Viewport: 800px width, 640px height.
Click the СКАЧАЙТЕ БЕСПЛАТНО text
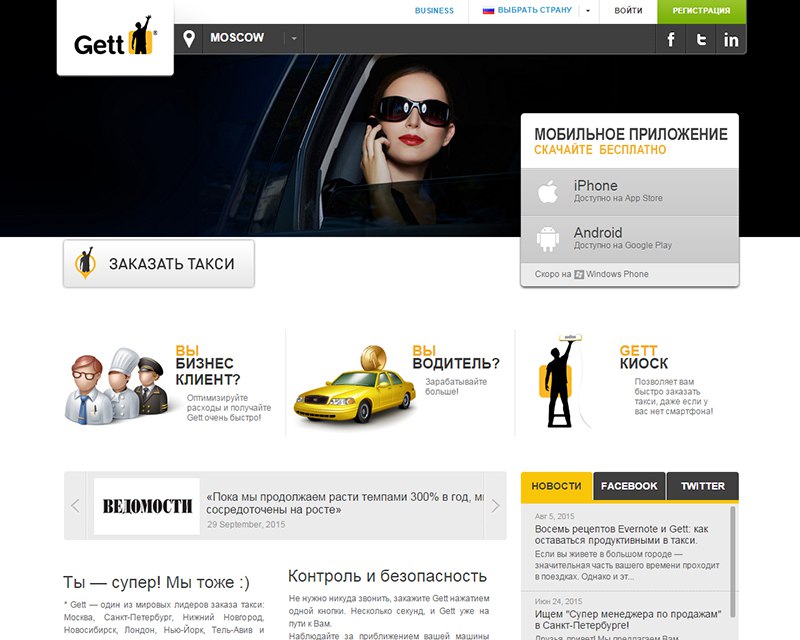[600, 150]
